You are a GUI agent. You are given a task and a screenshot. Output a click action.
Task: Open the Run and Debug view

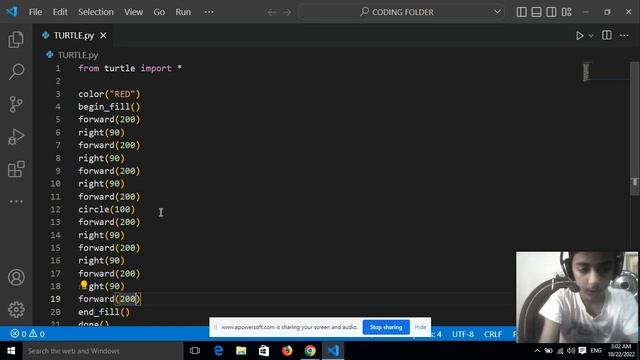pyautogui.click(x=16, y=137)
